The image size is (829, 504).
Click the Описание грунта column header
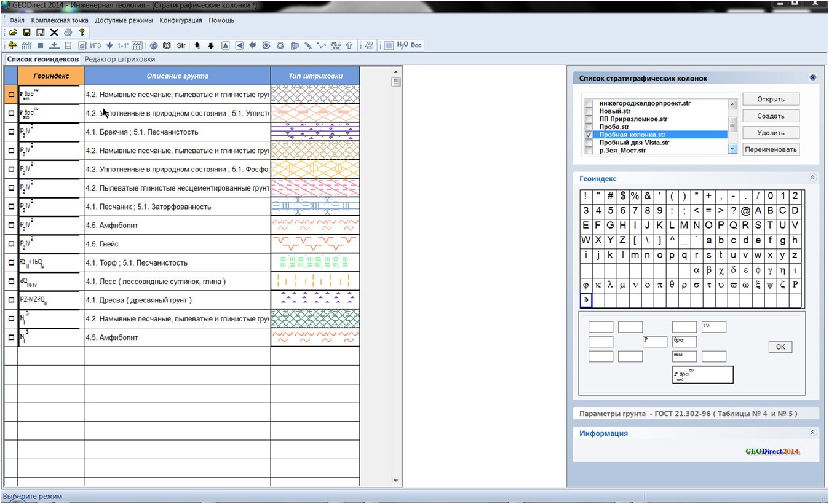pos(177,76)
